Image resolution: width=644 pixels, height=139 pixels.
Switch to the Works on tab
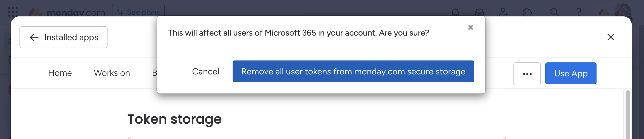click(112, 73)
